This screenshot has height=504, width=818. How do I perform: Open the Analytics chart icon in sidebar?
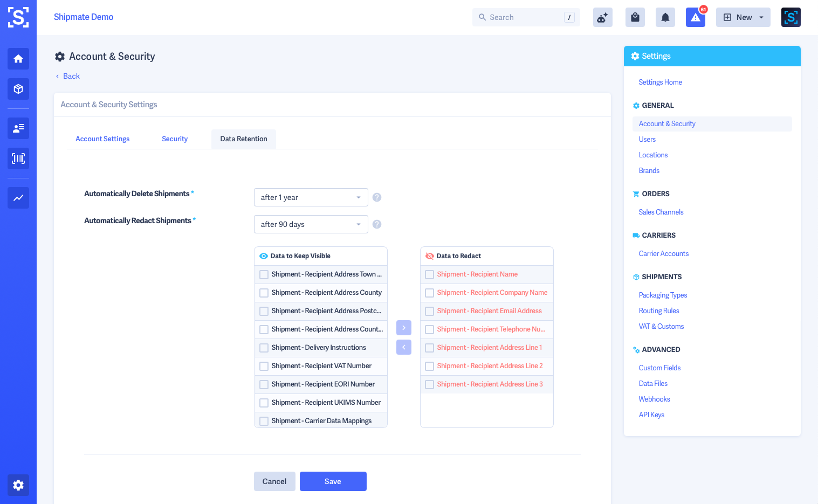click(18, 198)
